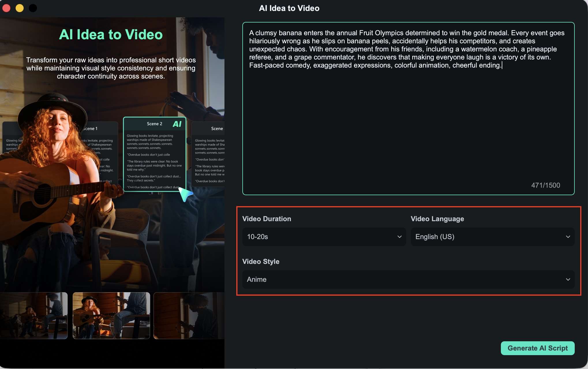Click the teal cursor arrow graphic
This screenshot has width=588, height=369.
tap(185, 194)
